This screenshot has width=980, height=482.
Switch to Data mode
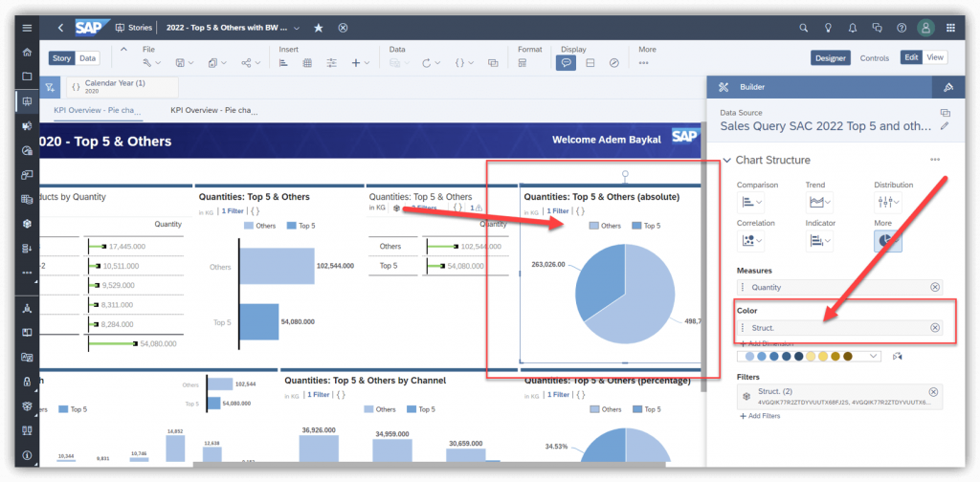[87, 58]
